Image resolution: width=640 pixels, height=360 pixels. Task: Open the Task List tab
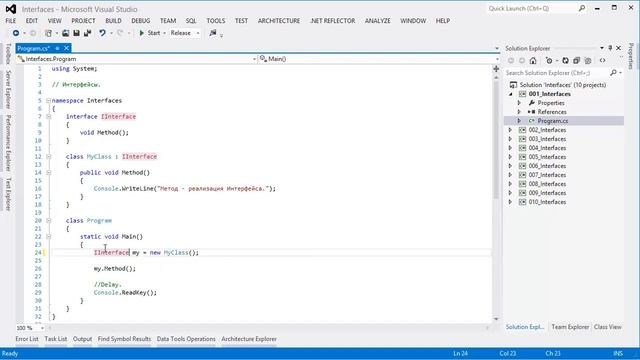pos(56,339)
